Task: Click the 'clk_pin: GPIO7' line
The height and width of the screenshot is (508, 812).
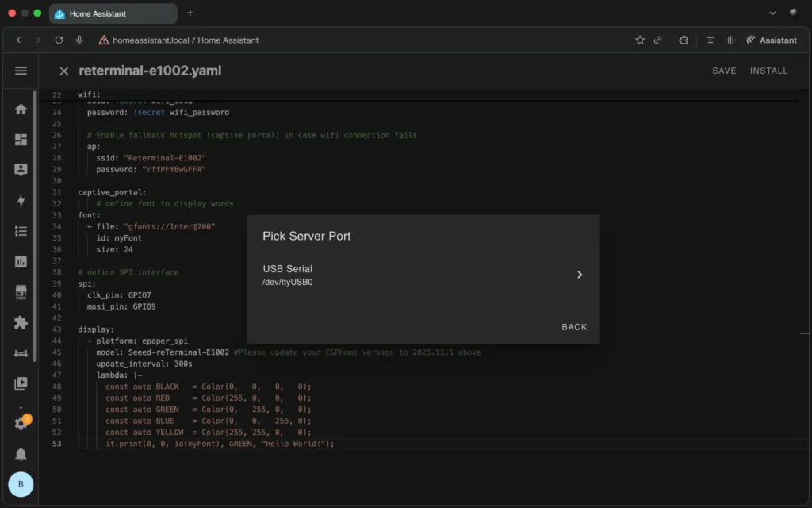Action: (119, 295)
